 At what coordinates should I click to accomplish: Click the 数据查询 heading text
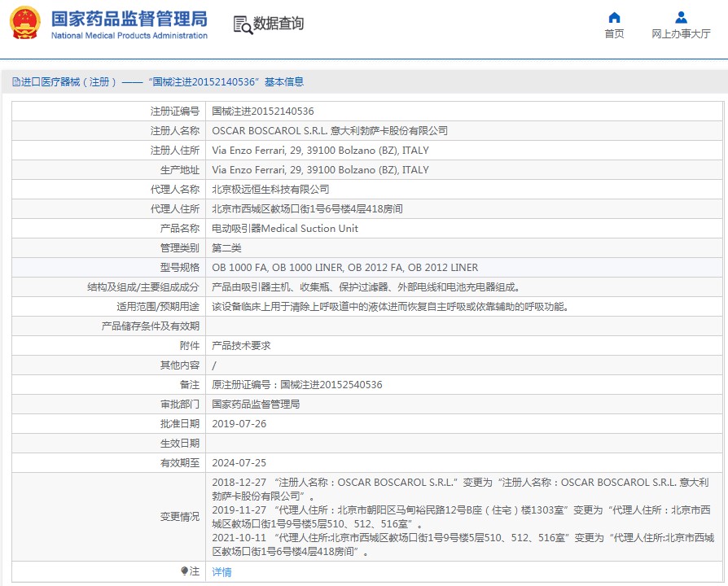[278, 24]
